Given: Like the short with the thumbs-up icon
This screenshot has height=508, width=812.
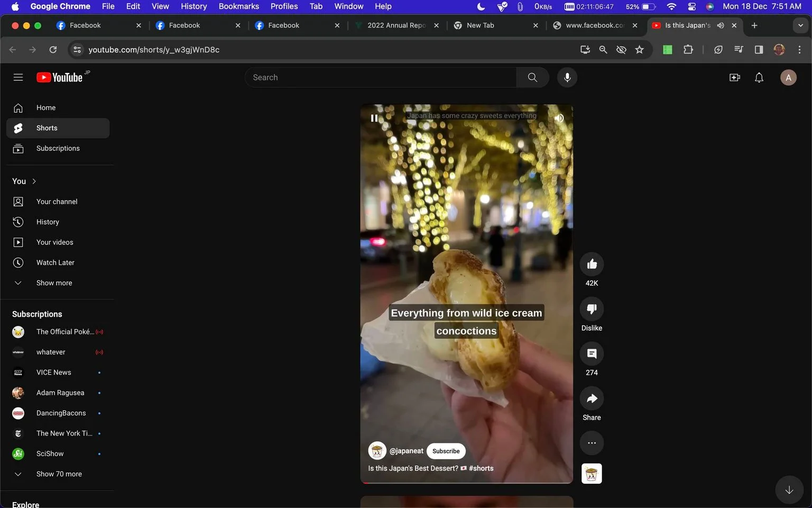Looking at the screenshot, I should [x=592, y=264].
